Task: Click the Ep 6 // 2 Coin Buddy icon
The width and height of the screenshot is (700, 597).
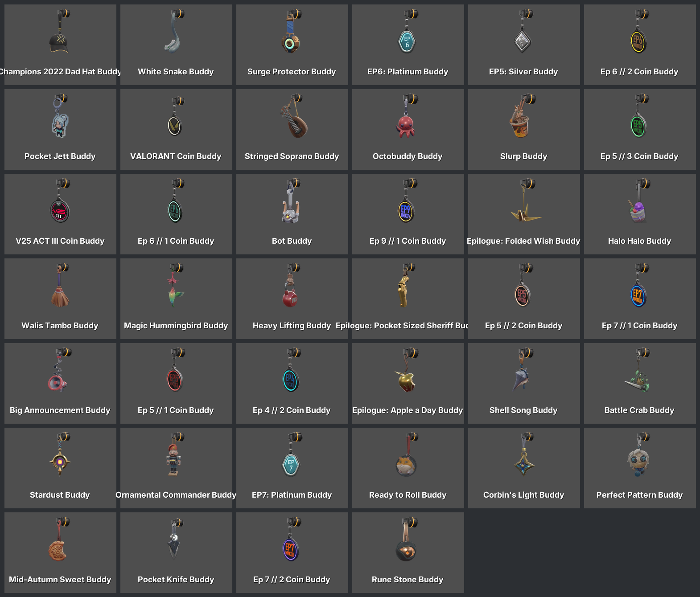Action: tap(640, 31)
